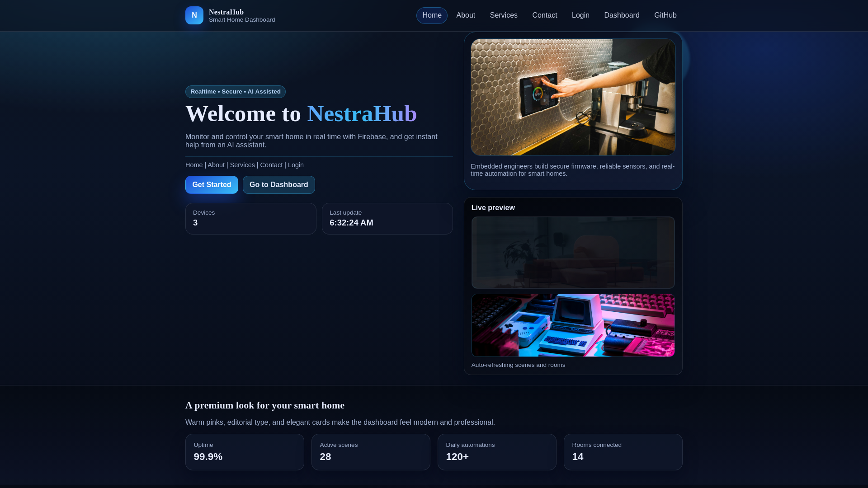Click the Get Started button
Screen dimensions: 868x488
pos(212,185)
